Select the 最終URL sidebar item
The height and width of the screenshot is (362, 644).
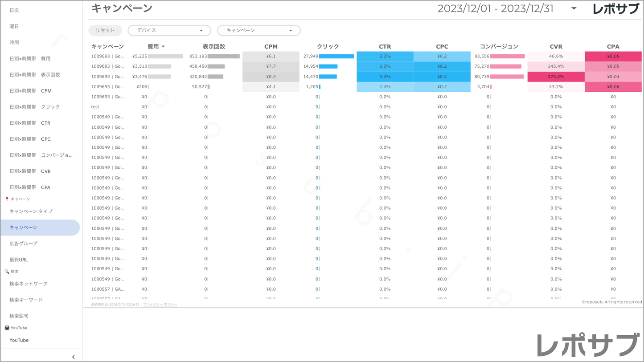[x=18, y=260]
